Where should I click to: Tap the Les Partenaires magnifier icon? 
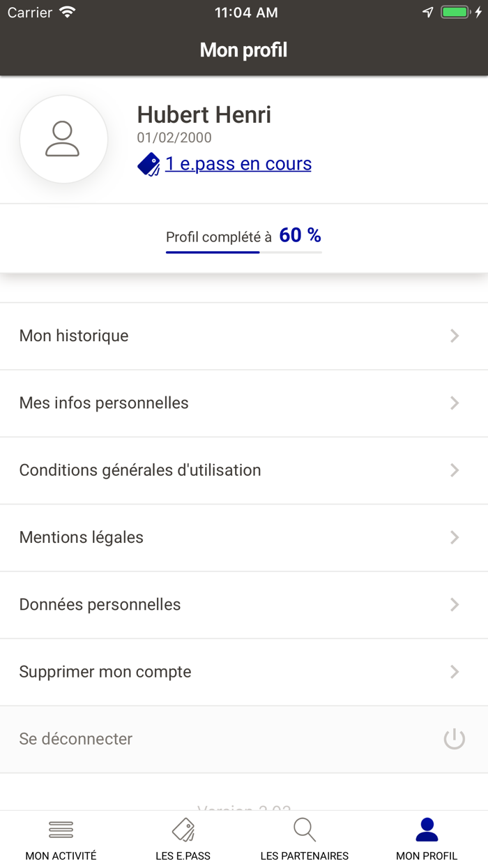click(x=305, y=830)
